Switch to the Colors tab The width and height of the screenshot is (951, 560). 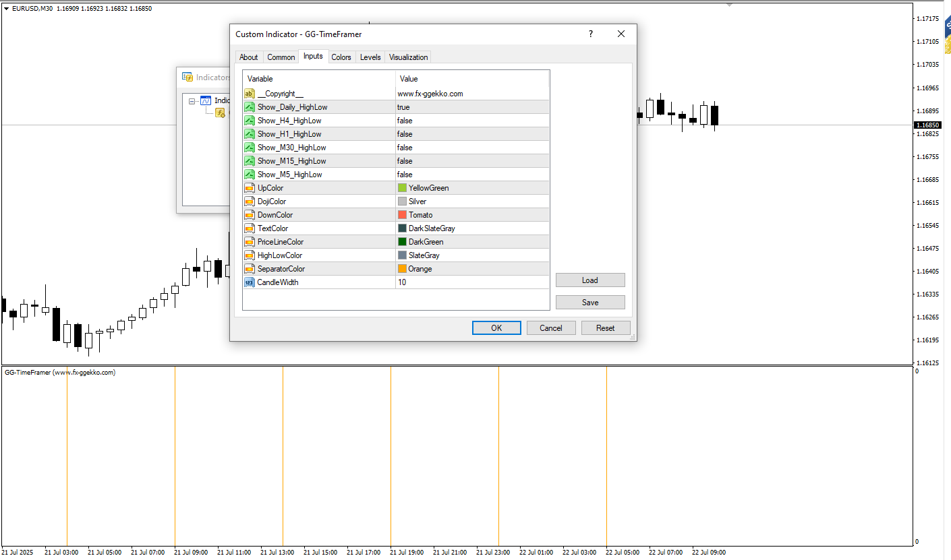pyautogui.click(x=341, y=57)
